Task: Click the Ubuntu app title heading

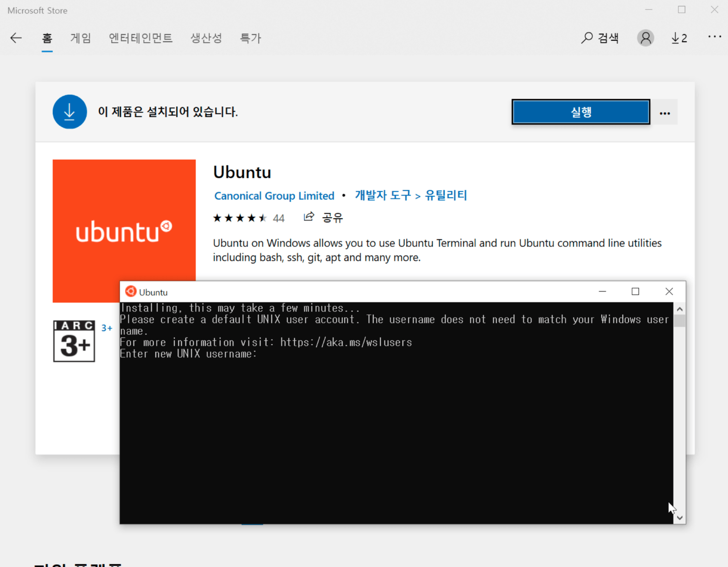Action: tap(242, 172)
